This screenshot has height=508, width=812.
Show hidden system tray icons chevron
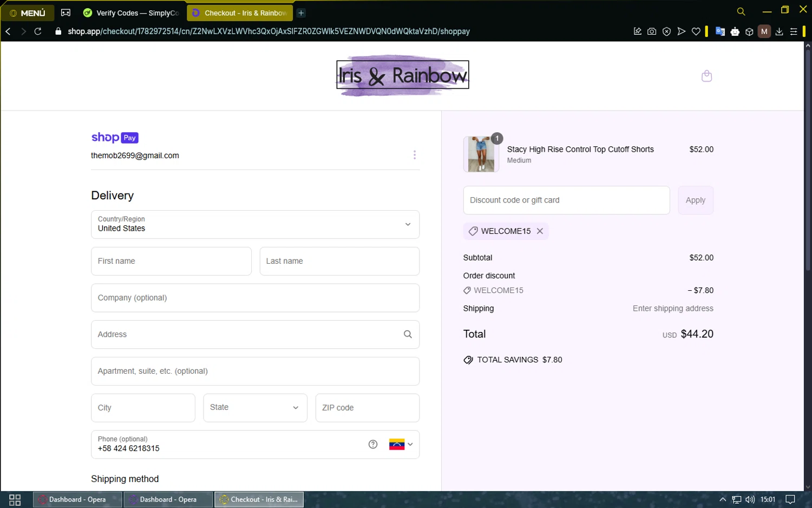pyautogui.click(x=723, y=500)
